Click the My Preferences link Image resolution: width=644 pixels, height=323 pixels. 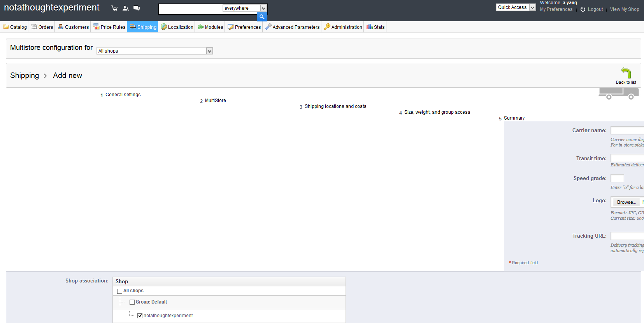[556, 9]
